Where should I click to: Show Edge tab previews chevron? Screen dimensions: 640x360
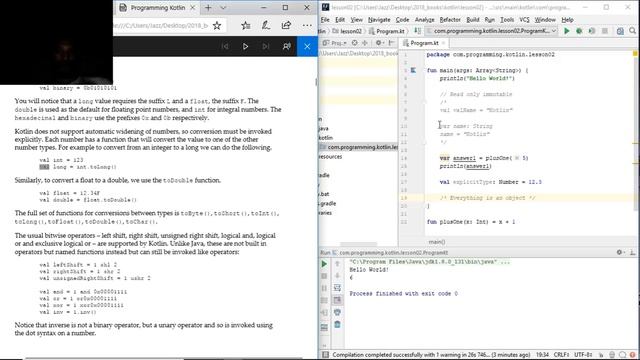[x=223, y=8]
